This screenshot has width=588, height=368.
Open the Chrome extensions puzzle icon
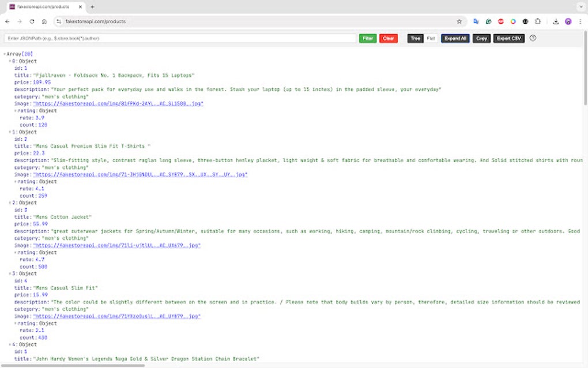coord(537,21)
